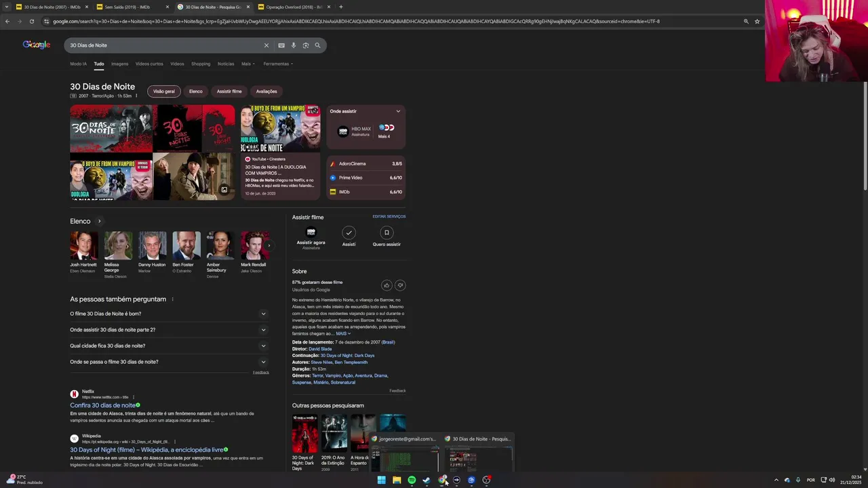Go back with browser back arrow

(7, 21)
